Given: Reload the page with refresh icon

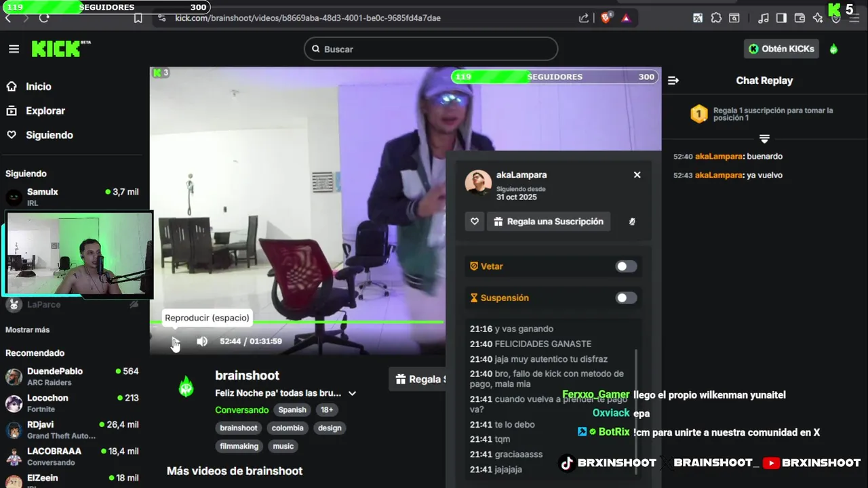Looking at the screenshot, I should 44,18.
